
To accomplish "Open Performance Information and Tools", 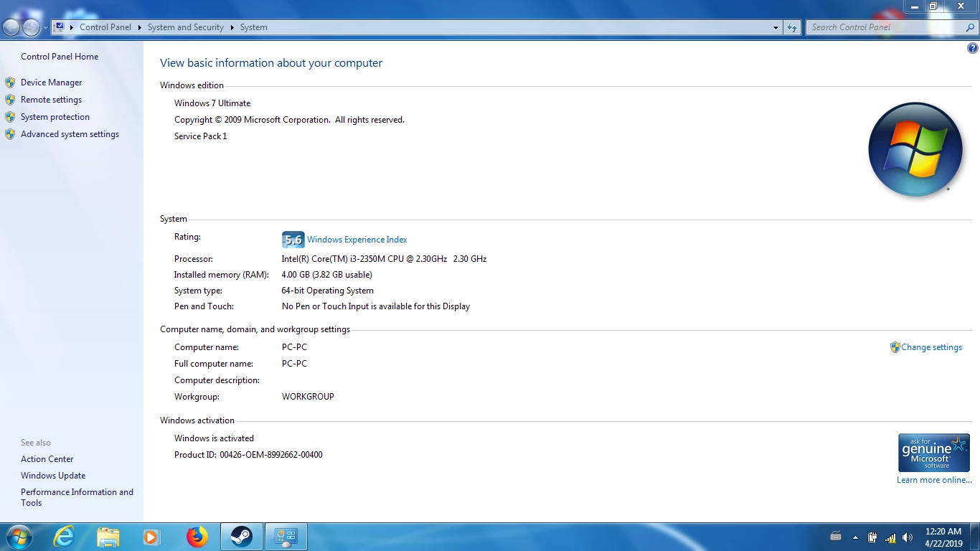I will click(x=77, y=497).
